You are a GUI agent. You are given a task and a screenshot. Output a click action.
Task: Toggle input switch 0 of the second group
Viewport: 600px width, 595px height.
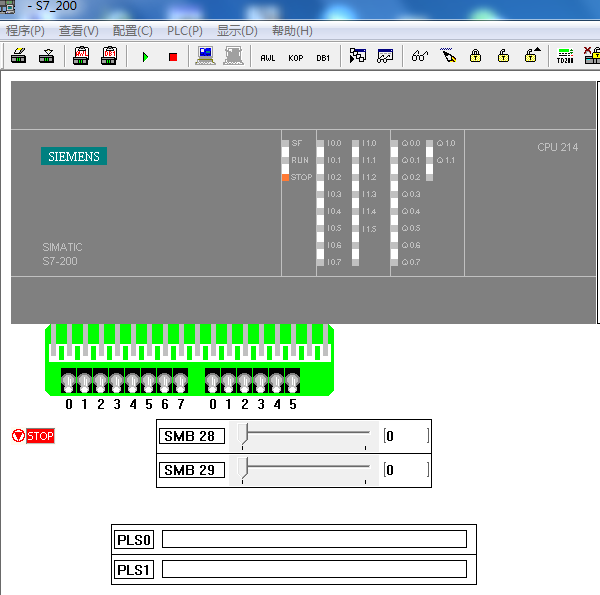click(212, 381)
